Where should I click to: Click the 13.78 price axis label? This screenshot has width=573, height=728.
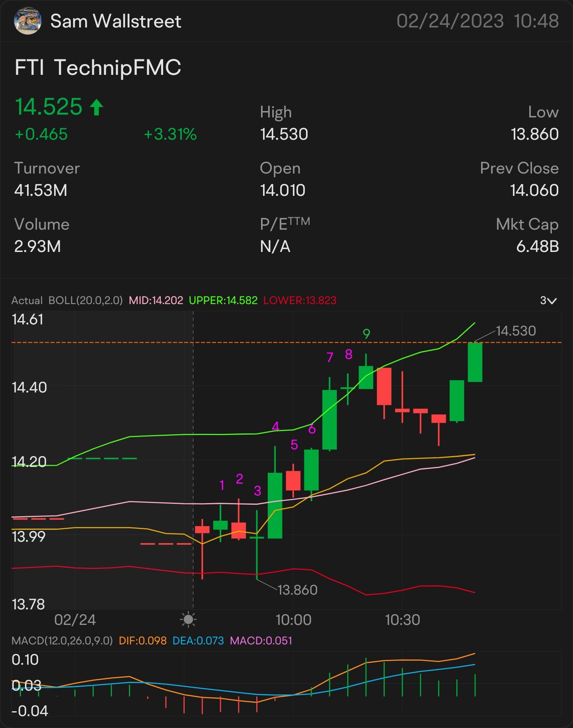[28, 605]
